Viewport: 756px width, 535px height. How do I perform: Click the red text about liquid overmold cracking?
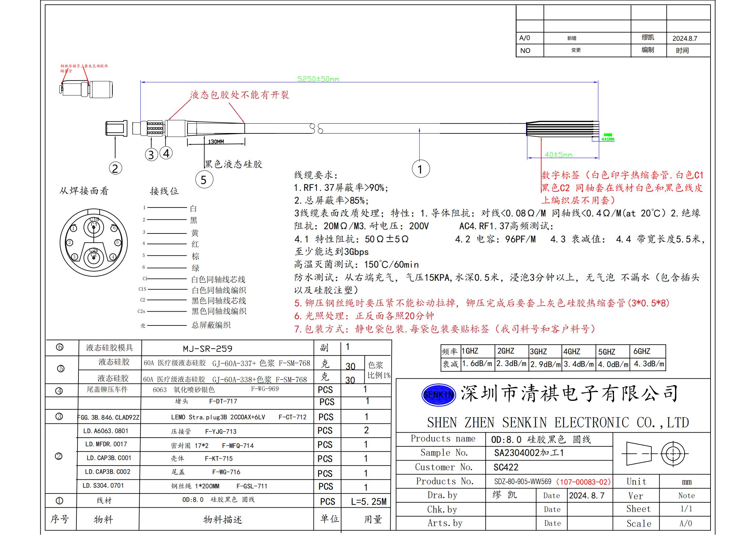click(239, 95)
